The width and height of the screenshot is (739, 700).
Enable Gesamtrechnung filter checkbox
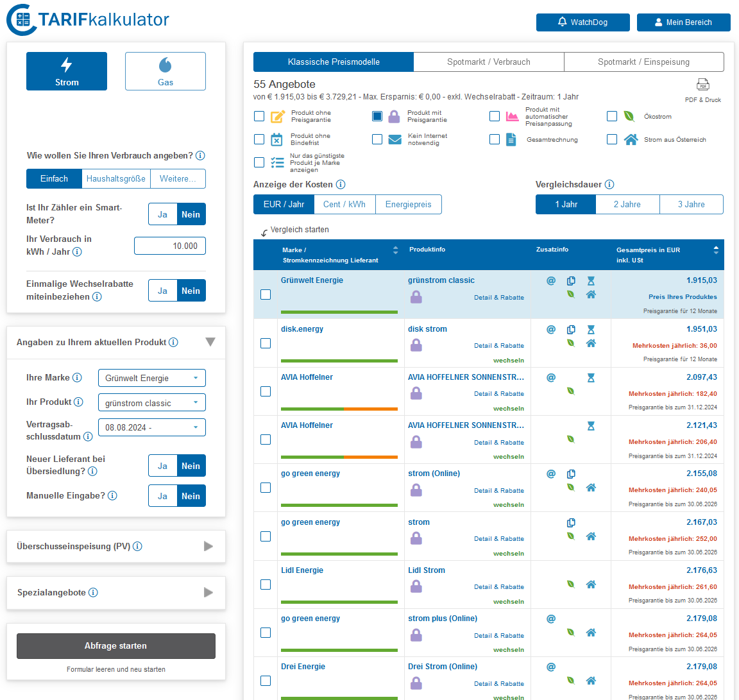(495, 139)
